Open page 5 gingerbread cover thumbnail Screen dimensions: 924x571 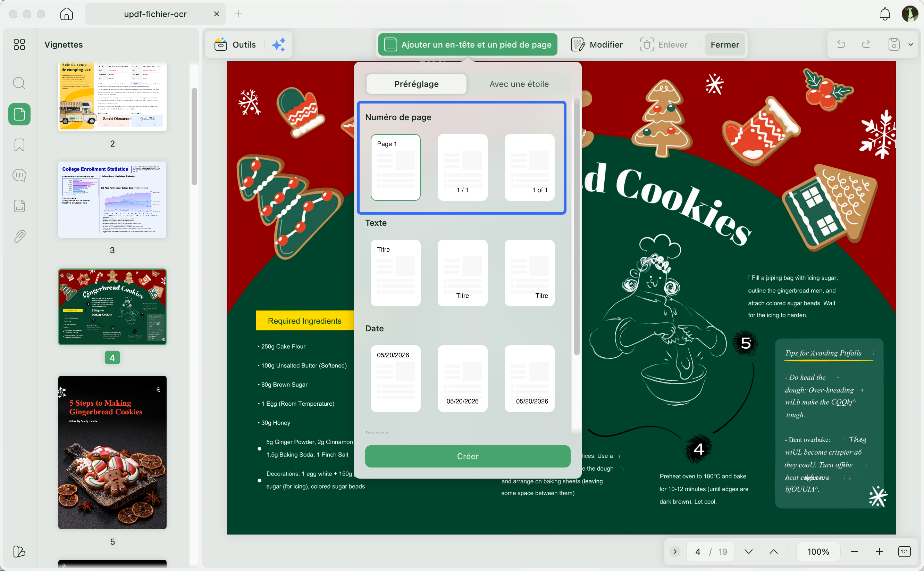(x=112, y=452)
